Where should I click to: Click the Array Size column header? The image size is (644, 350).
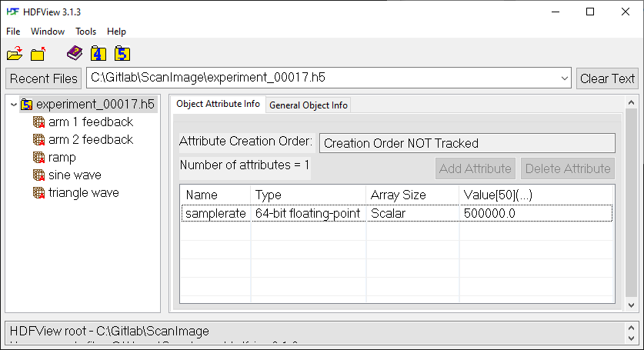(412, 195)
